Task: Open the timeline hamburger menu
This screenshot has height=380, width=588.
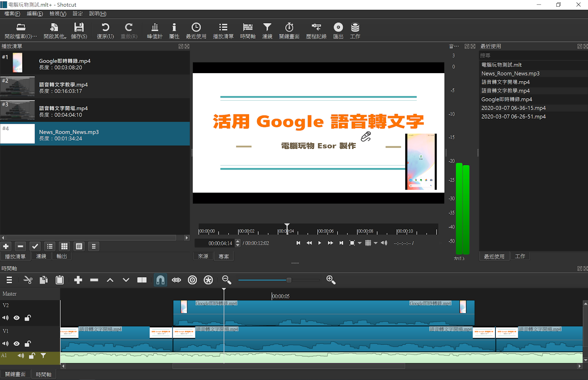Action: point(9,280)
